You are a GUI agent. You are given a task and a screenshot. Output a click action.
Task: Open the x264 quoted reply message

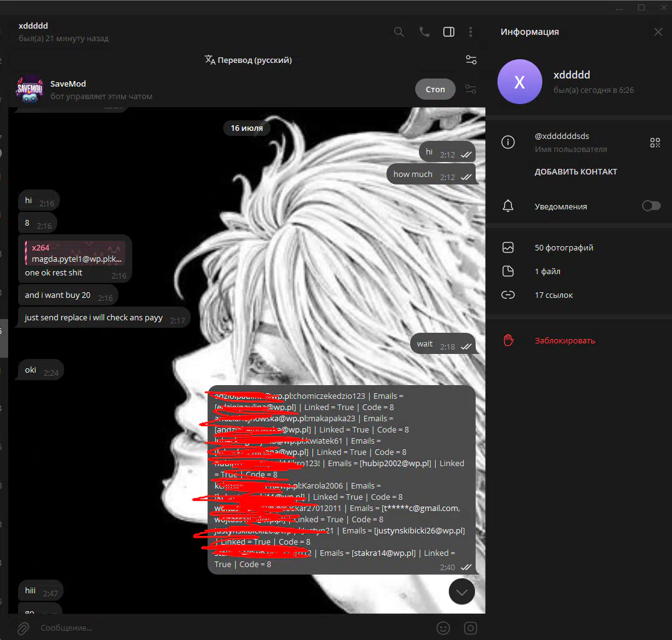coord(75,253)
